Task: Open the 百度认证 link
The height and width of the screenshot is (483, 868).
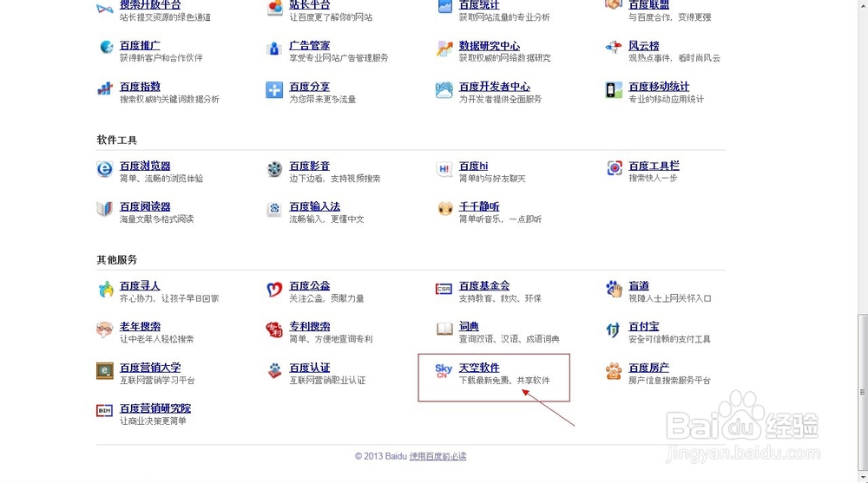Action: [310, 368]
